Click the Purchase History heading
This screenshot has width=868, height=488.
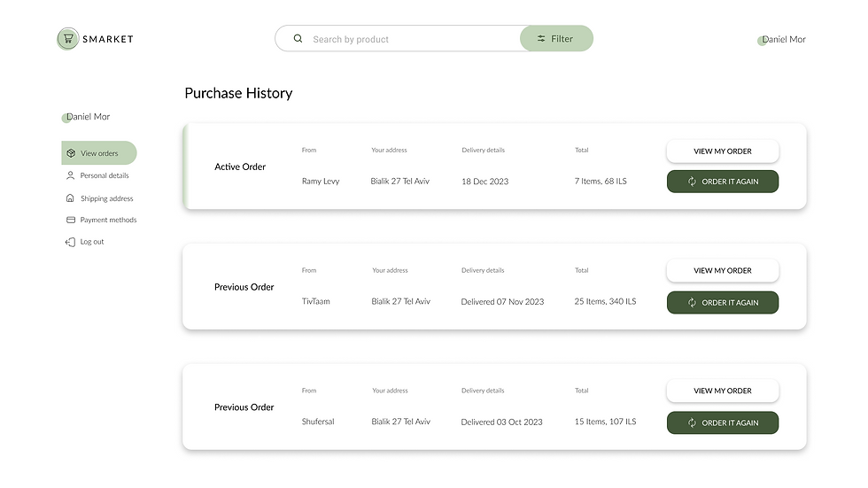tap(238, 93)
